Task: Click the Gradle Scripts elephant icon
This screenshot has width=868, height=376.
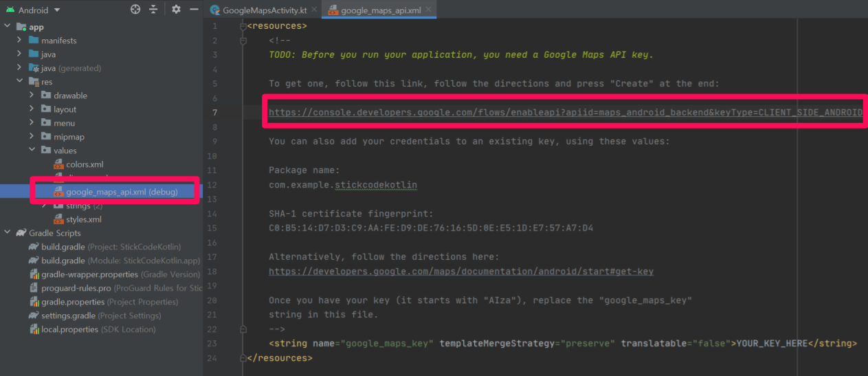Action: pyautogui.click(x=21, y=233)
